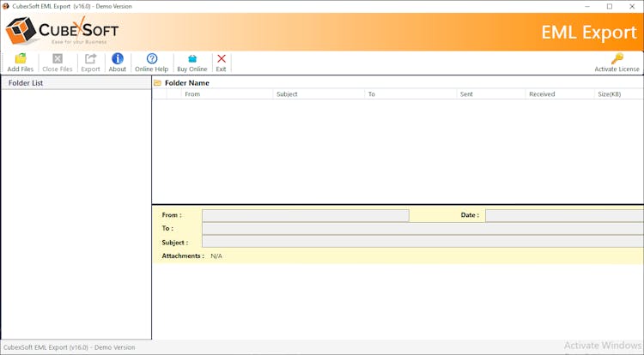
Task: Close the CubexSoft EML Export window
Action: coord(632,7)
